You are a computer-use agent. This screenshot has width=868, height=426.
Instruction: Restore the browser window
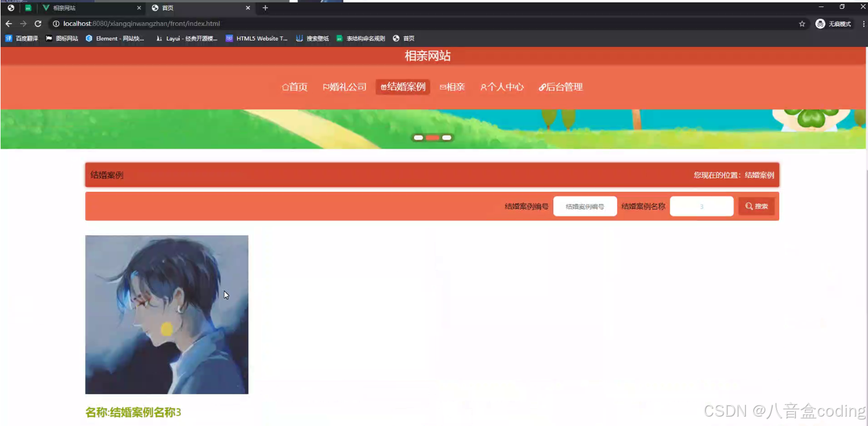point(842,6)
